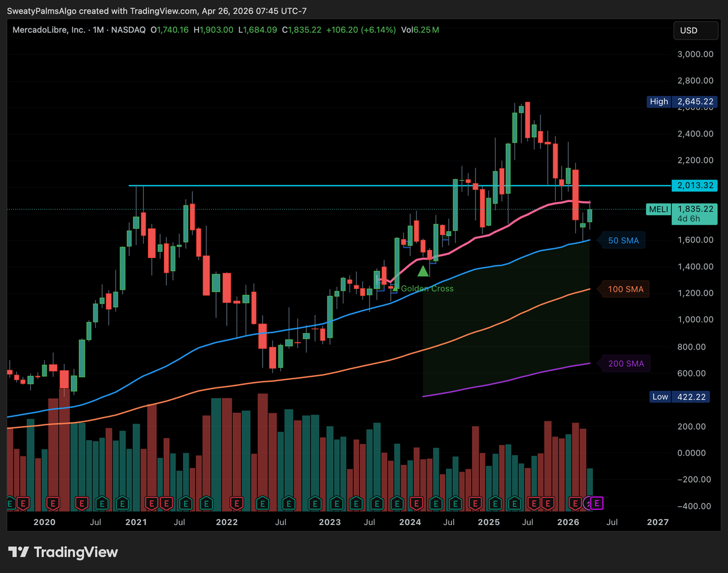Click the 2027 time axis label
This screenshot has width=728, height=573.
coord(658,522)
